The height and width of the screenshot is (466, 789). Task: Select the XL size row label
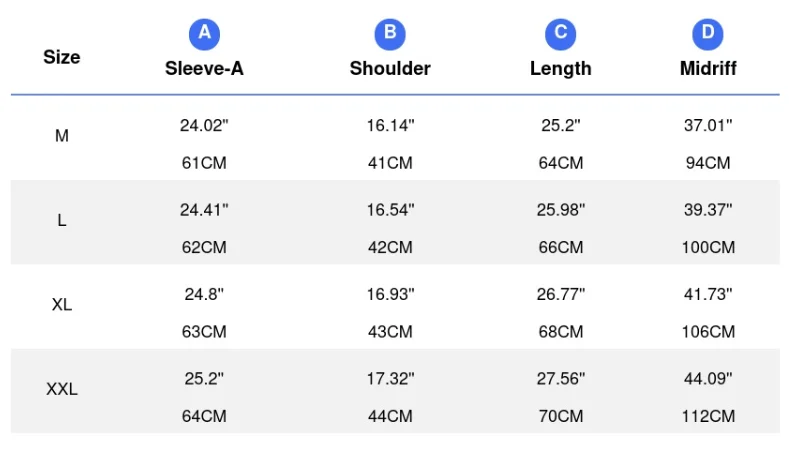pyautogui.click(x=62, y=304)
